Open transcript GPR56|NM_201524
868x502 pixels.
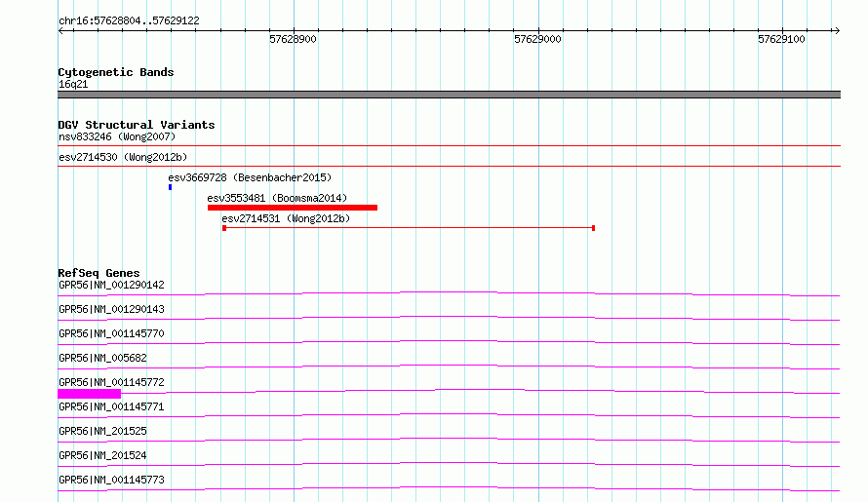point(102,455)
